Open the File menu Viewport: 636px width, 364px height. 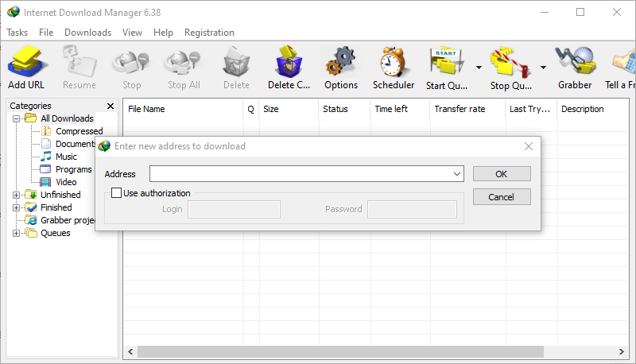46,33
